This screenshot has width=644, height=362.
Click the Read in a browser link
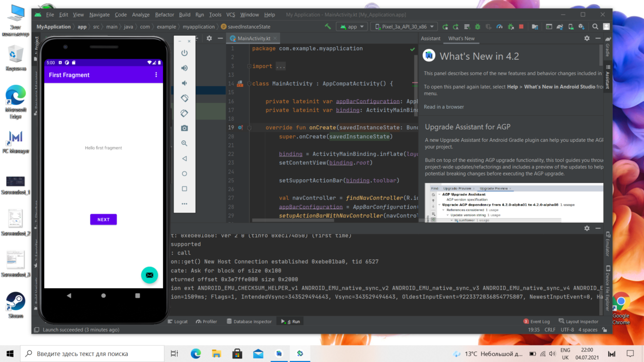click(x=444, y=107)
